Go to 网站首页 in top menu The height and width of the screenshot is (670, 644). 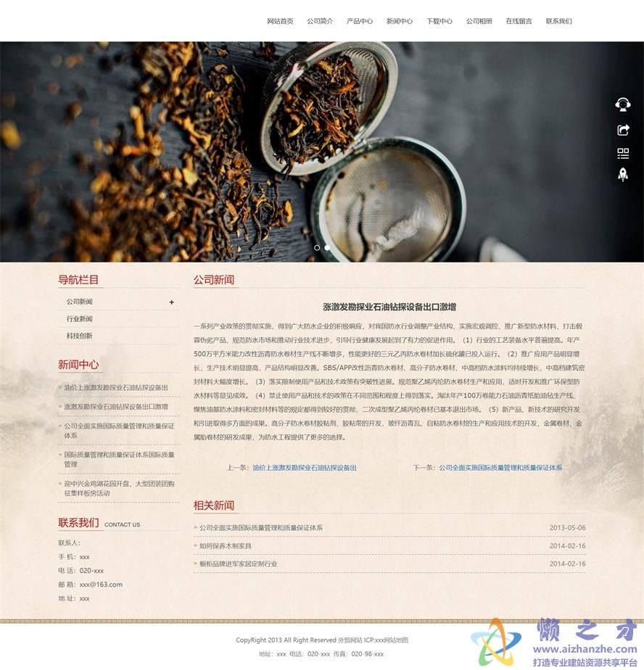(280, 21)
